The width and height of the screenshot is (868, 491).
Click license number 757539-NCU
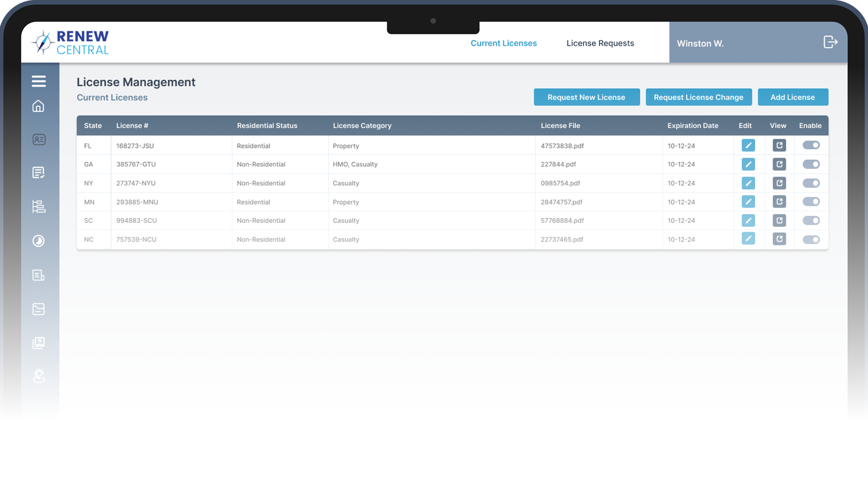[136, 239]
